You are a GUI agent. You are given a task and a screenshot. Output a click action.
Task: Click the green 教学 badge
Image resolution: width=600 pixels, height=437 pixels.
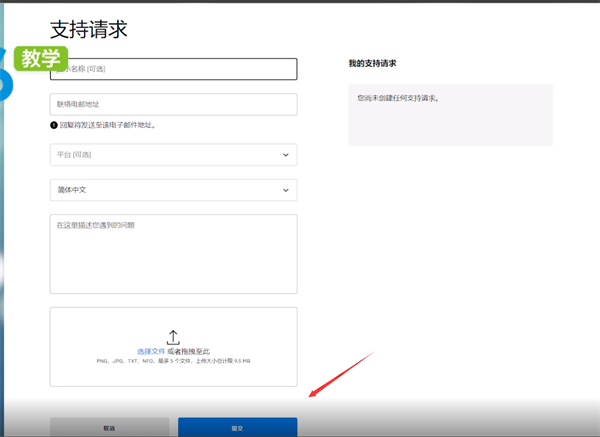click(42, 58)
